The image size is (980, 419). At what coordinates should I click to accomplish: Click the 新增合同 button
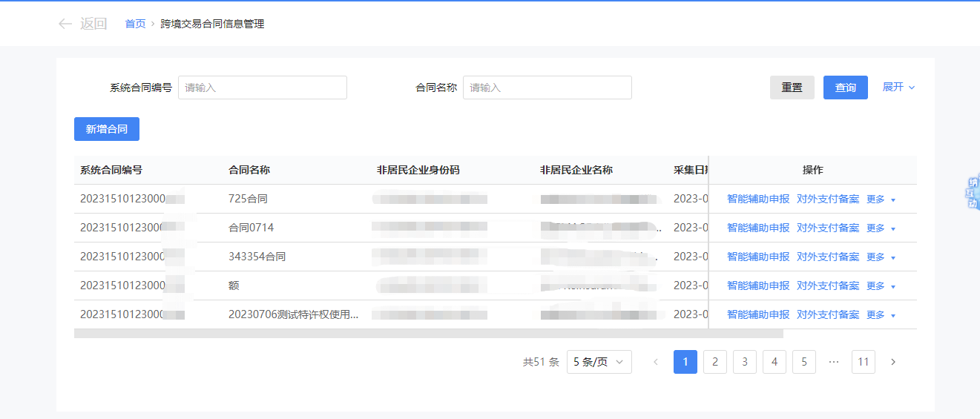(x=107, y=129)
